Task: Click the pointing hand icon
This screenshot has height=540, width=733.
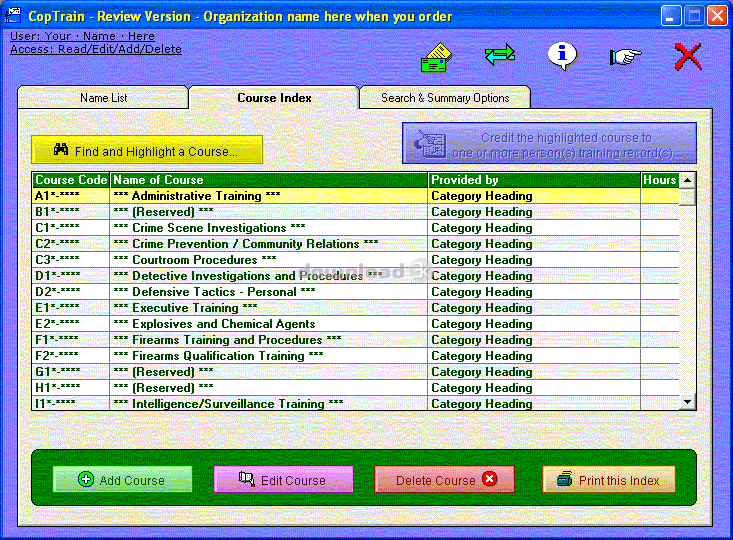Action: tap(625, 57)
